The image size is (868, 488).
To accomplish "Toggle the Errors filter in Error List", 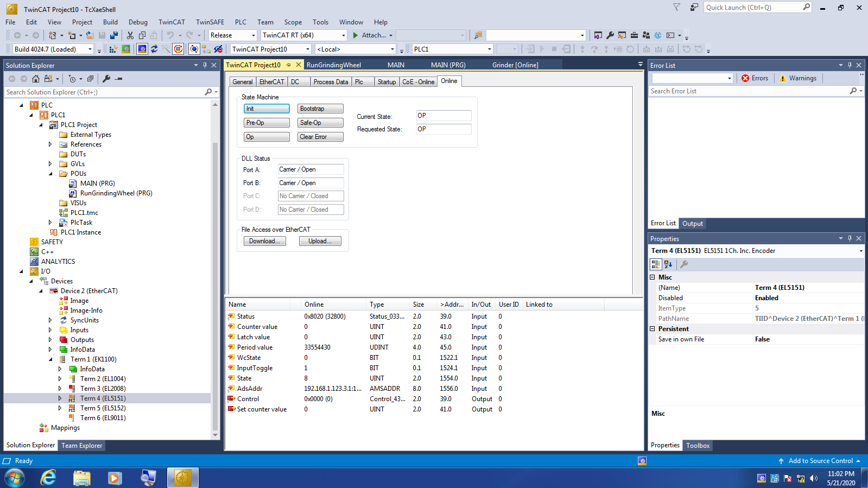I will tap(755, 78).
